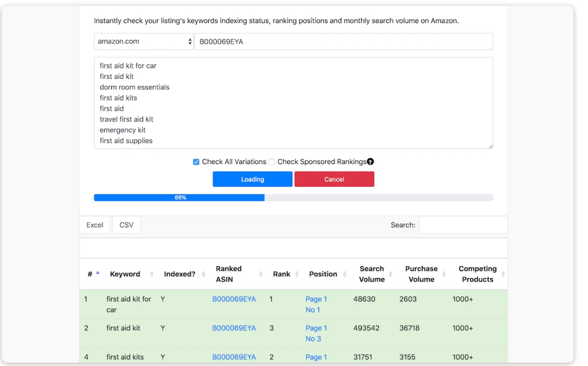
Task: Click the blue Loading button
Action: (253, 179)
